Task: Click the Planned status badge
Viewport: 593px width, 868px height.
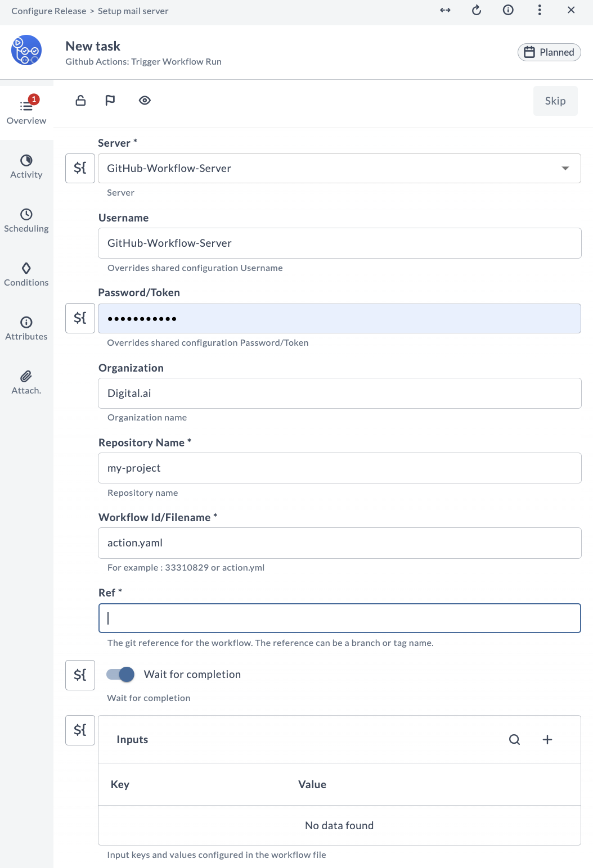Action: pyautogui.click(x=549, y=52)
